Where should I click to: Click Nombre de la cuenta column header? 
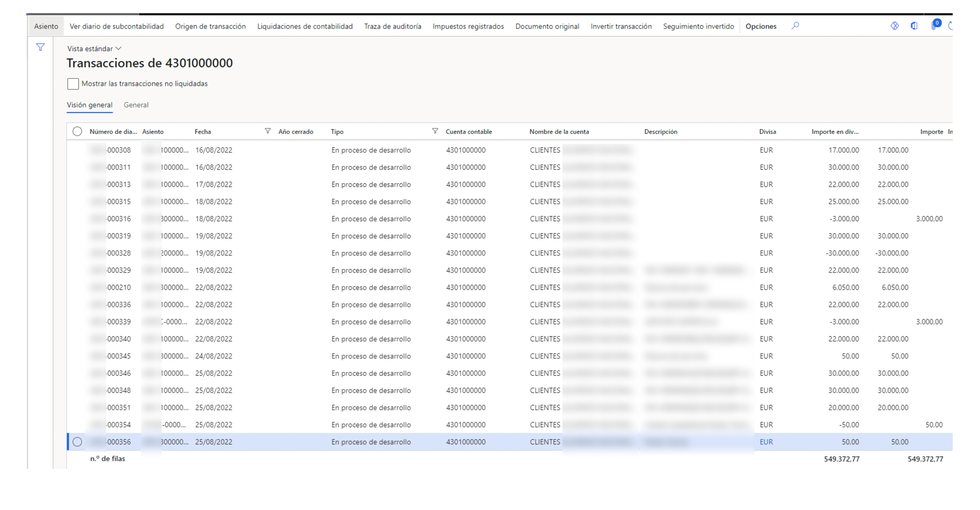click(x=559, y=131)
